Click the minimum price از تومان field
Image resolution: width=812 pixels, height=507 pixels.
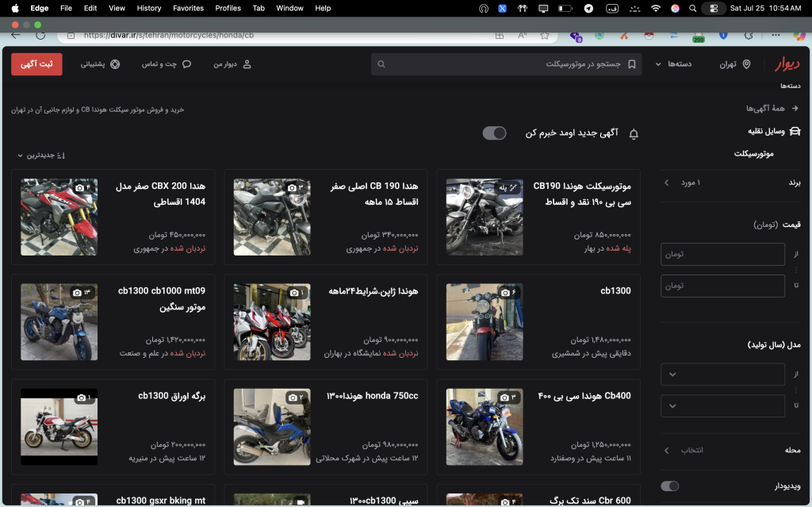coord(722,254)
